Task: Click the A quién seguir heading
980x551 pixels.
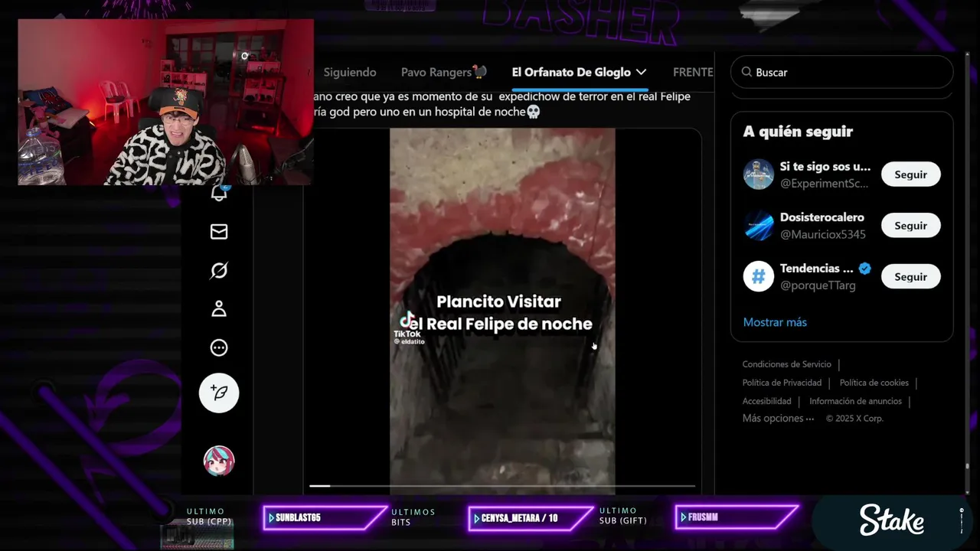Action: [x=798, y=132]
